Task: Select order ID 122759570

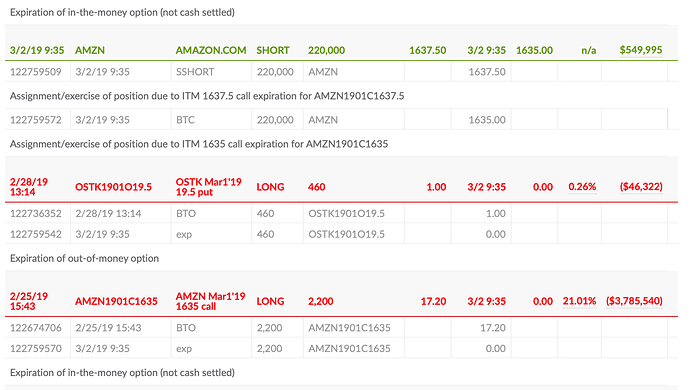Action: coord(36,349)
